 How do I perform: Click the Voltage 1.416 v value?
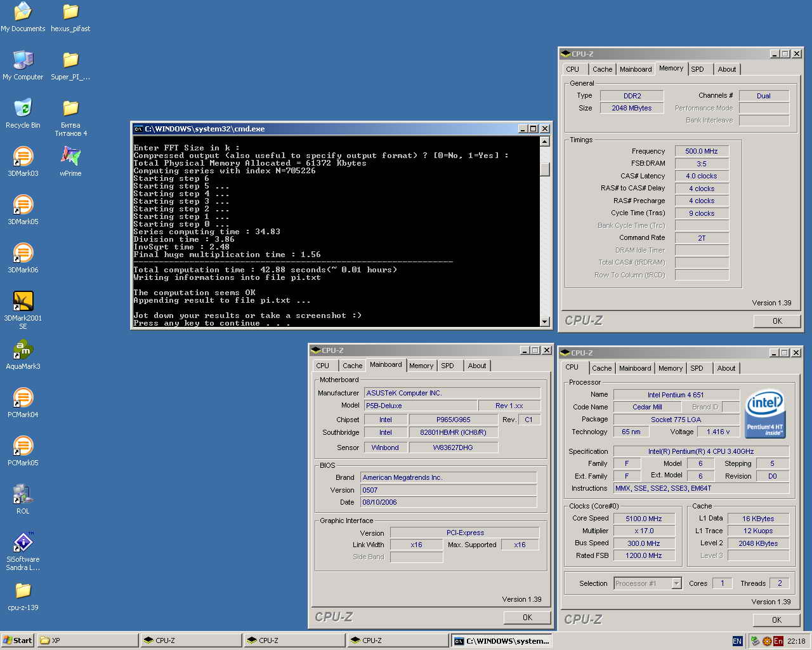coord(718,432)
